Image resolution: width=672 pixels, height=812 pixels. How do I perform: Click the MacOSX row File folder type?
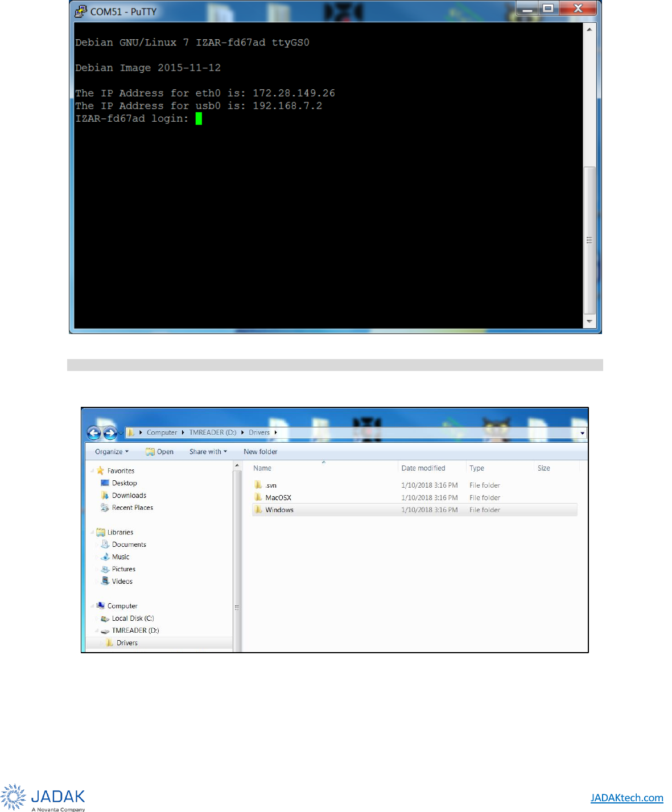(x=485, y=498)
